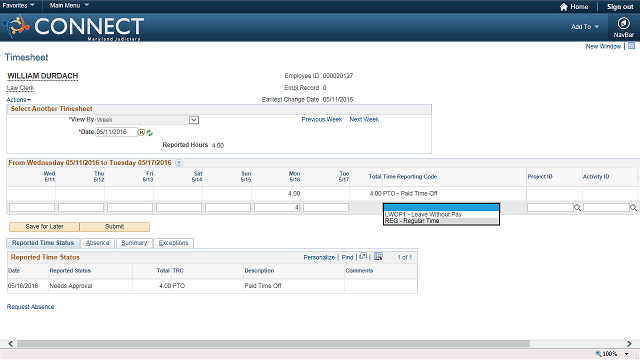The width and height of the screenshot is (640, 360).
Task: Click the Activity ID input field
Action: 606,208
